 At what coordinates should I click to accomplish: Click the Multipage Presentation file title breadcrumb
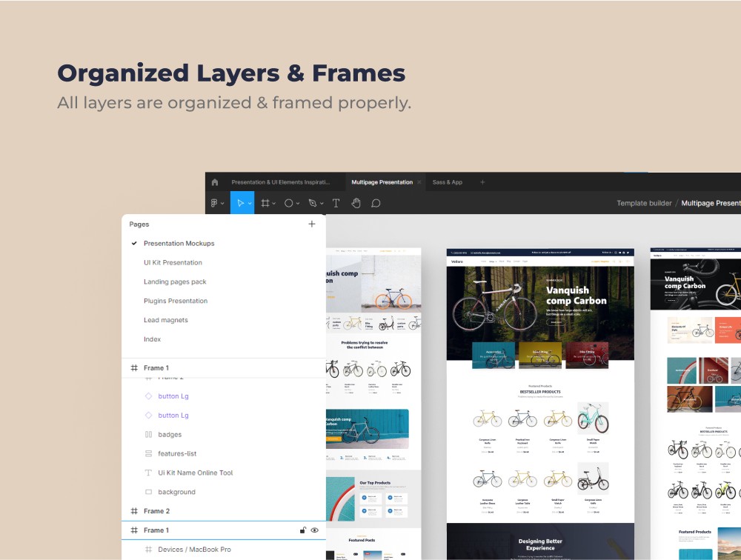711,203
